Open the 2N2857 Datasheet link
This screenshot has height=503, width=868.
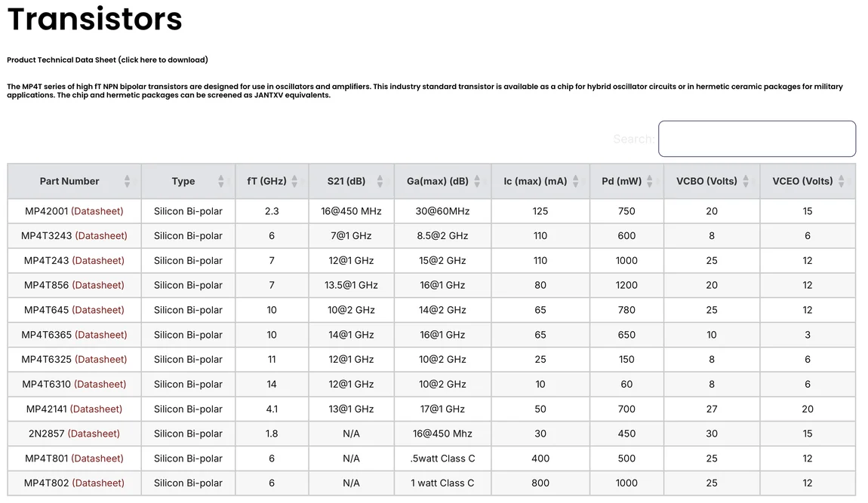click(94, 434)
